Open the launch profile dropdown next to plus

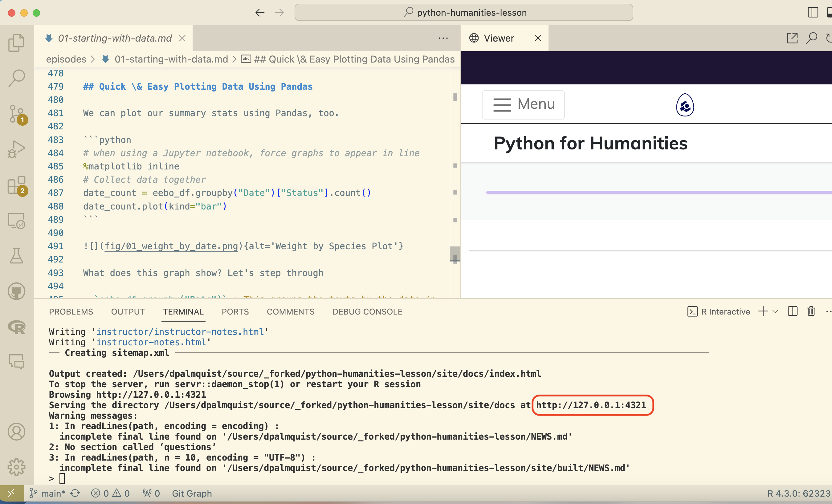coord(775,311)
